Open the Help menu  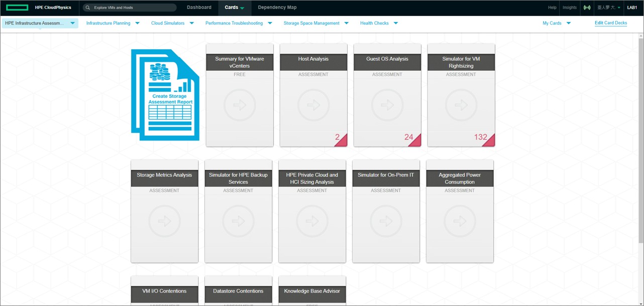pyautogui.click(x=552, y=8)
